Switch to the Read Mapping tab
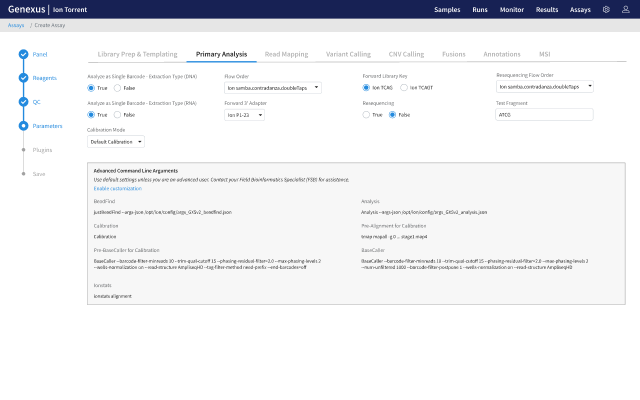Screen dimensions: 640x400 [x=287, y=54]
